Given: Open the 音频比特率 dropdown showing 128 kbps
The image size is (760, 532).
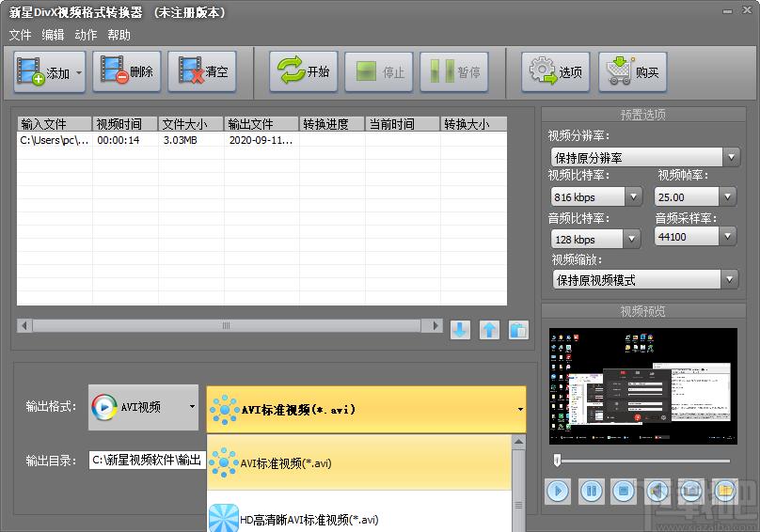Looking at the screenshot, I should [x=595, y=239].
